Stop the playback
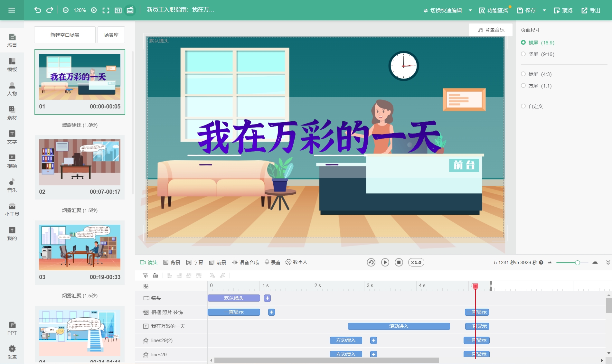This screenshot has width=612, height=364. pos(399,262)
